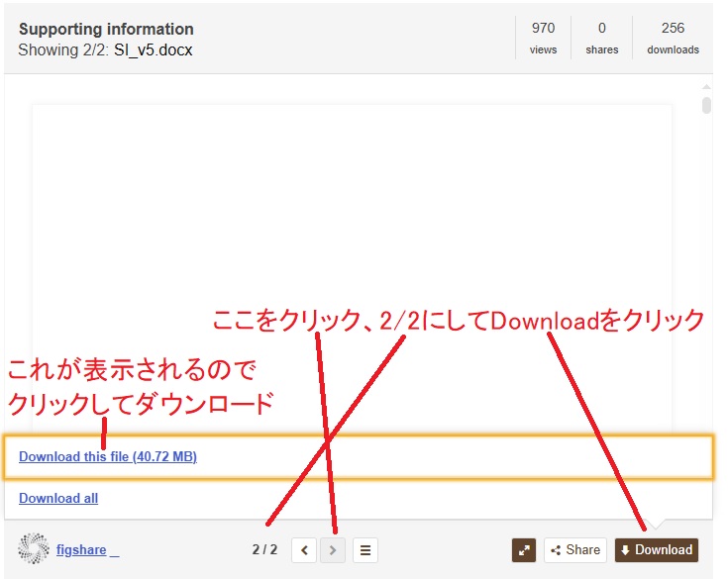Open the Share options button
This screenshot has width=728, height=579.
coord(574,550)
